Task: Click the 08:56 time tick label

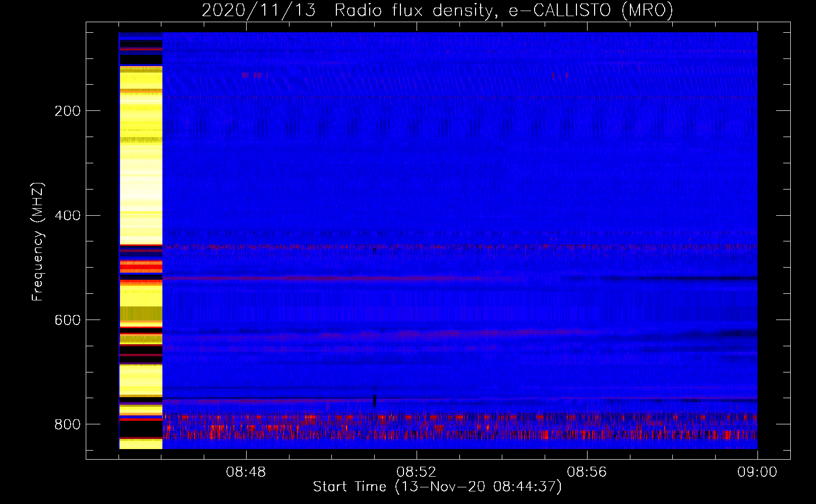Action: point(587,472)
